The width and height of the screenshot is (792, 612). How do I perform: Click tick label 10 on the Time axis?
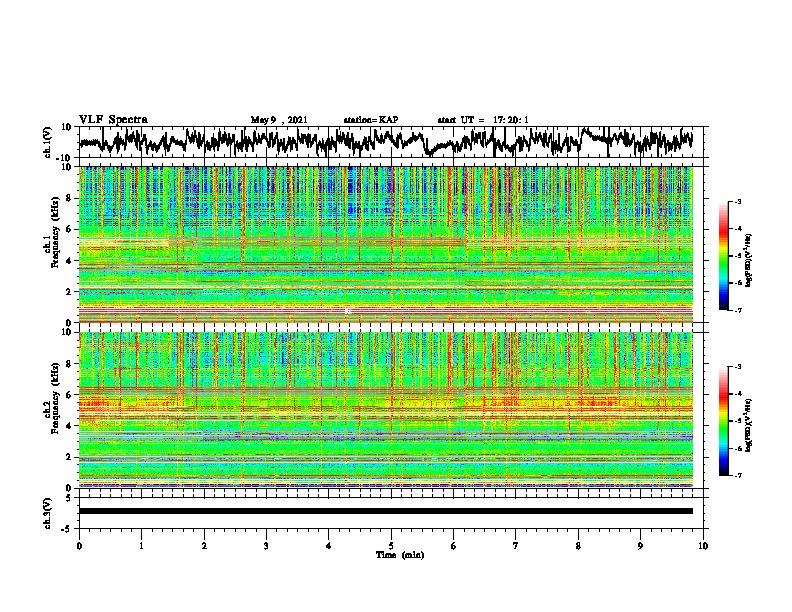point(703,546)
